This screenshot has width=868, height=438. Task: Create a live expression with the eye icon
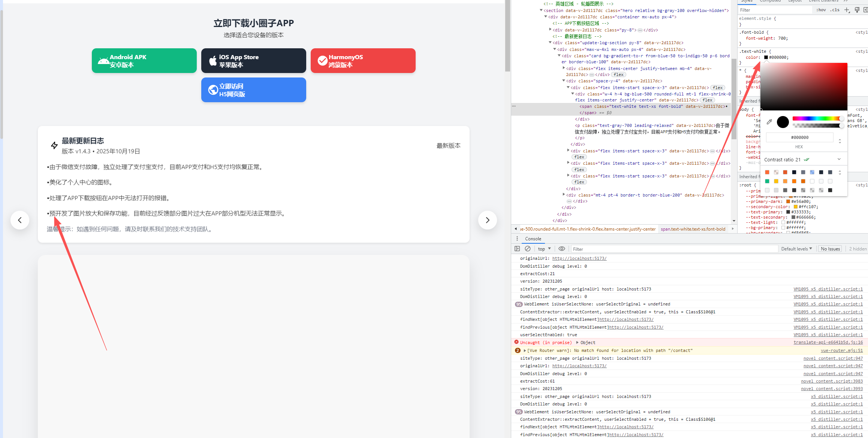(x=561, y=249)
